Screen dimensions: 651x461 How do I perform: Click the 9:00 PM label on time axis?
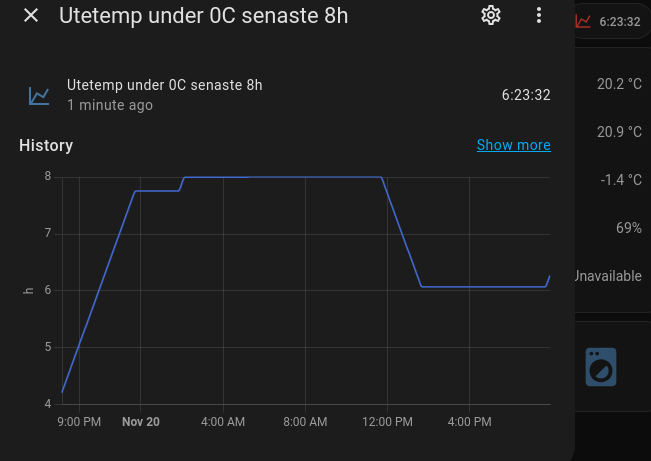coord(79,422)
